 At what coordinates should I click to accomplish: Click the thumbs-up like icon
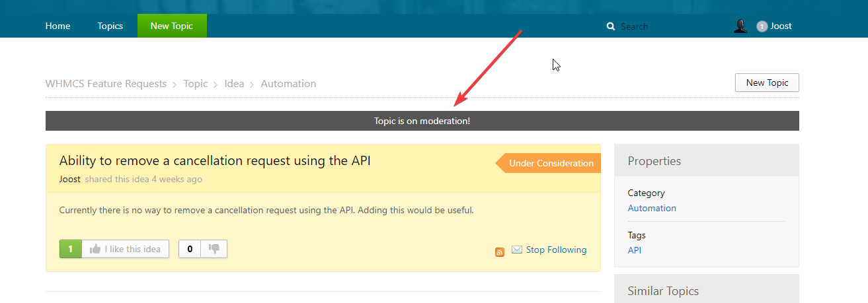[x=95, y=249]
